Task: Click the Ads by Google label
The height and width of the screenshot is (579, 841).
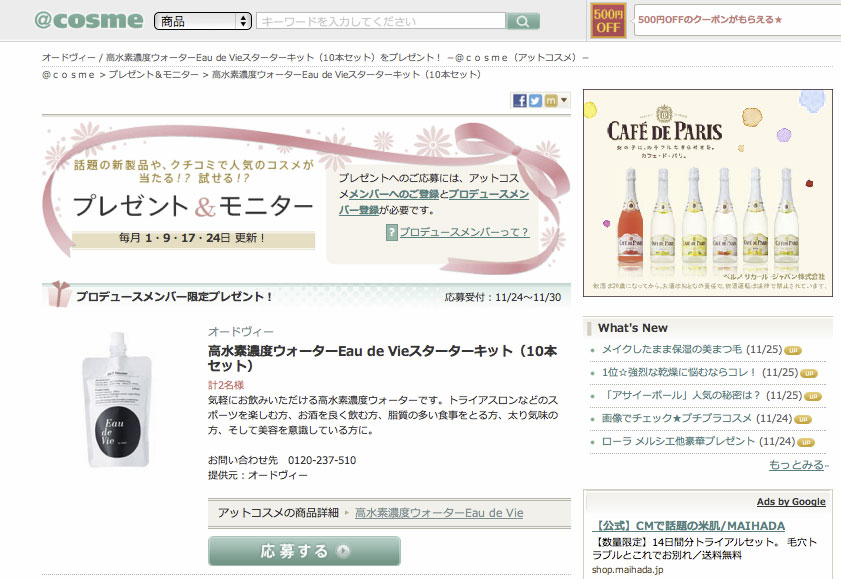Action: tap(791, 502)
